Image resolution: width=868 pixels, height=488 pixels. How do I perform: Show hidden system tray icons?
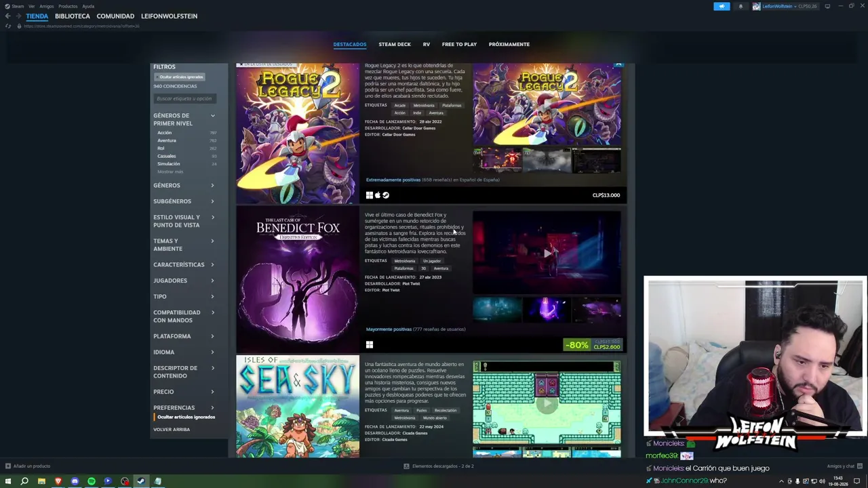(781, 481)
